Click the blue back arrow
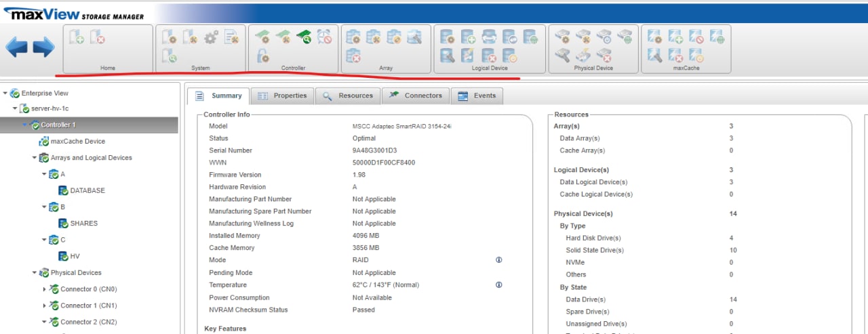868x334 pixels. coord(17,47)
